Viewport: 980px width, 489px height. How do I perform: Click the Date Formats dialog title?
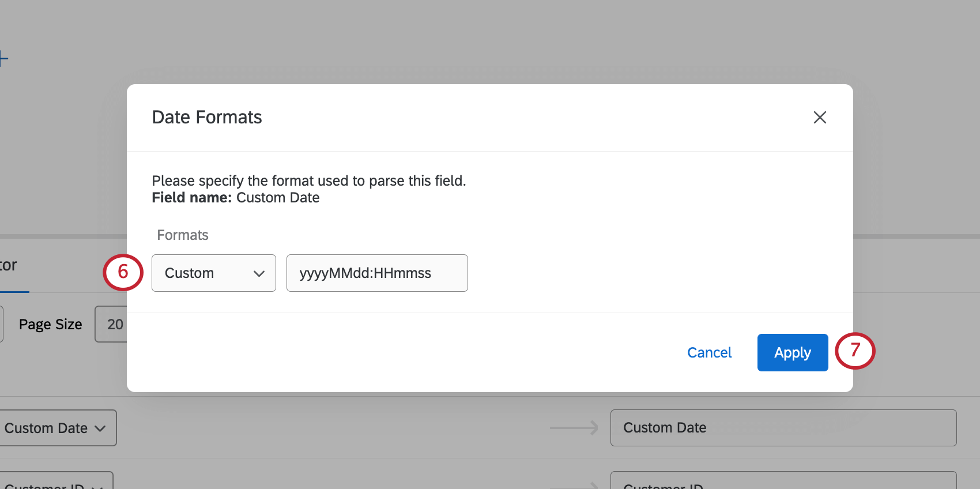[207, 118]
